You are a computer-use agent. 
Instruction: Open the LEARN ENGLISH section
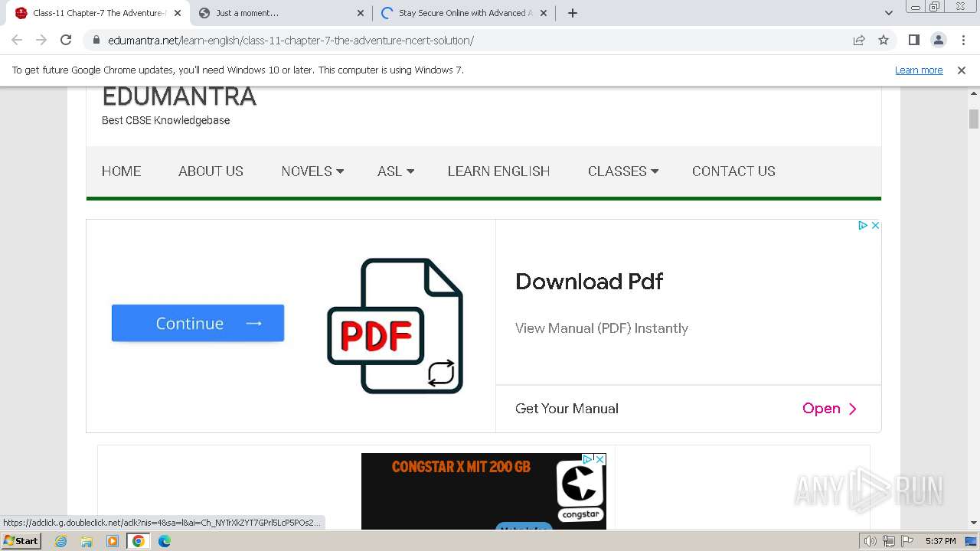(x=498, y=171)
